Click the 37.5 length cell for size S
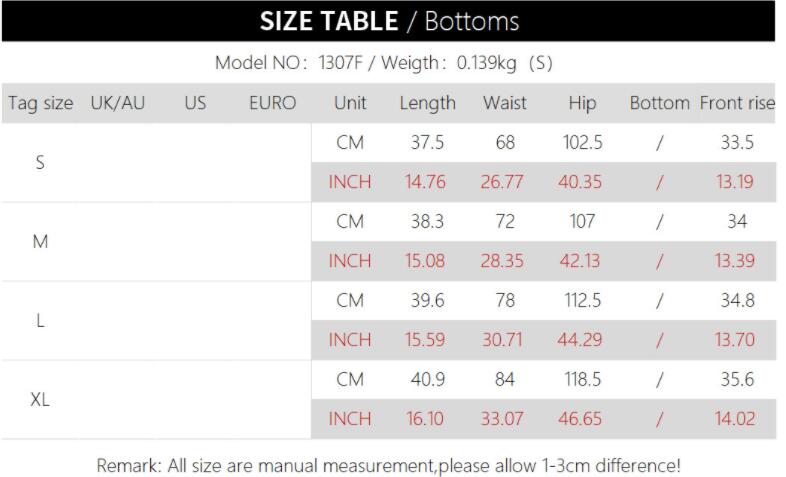 427,143
